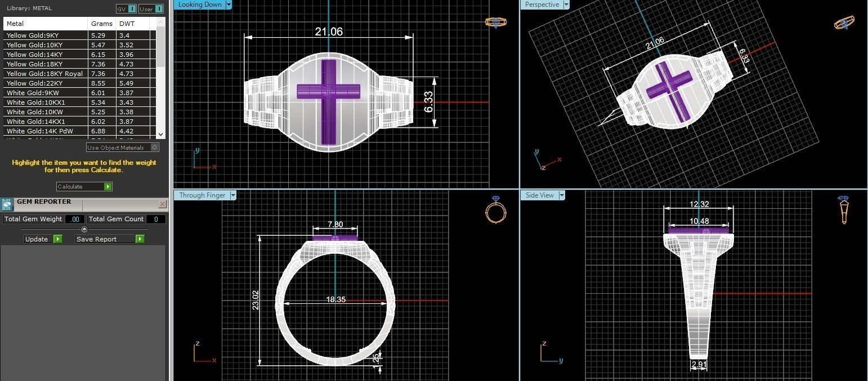Viewport: 868px width, 381px height.
Task: Click the Library: METAL heading
Action: point(28,8)
